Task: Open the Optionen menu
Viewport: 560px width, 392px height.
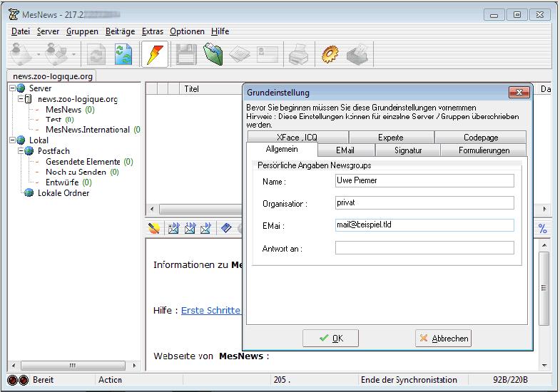Action: [187, 31]
